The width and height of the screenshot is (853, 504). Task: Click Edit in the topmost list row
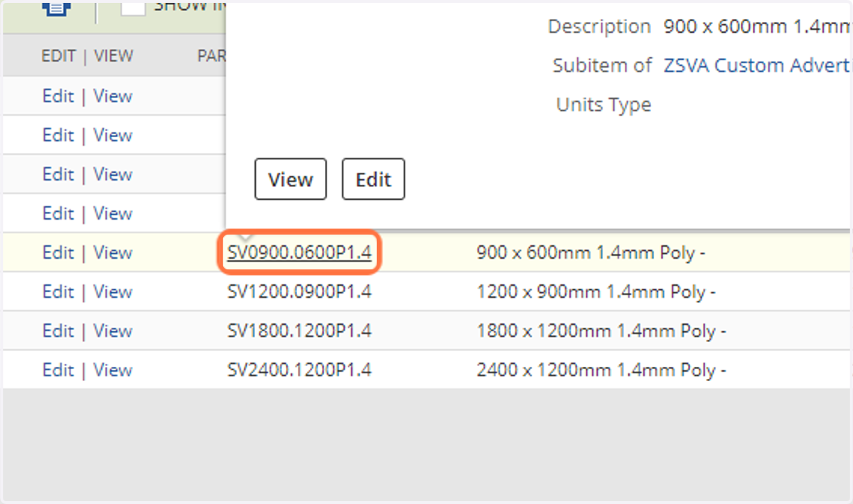coord(58,96)
